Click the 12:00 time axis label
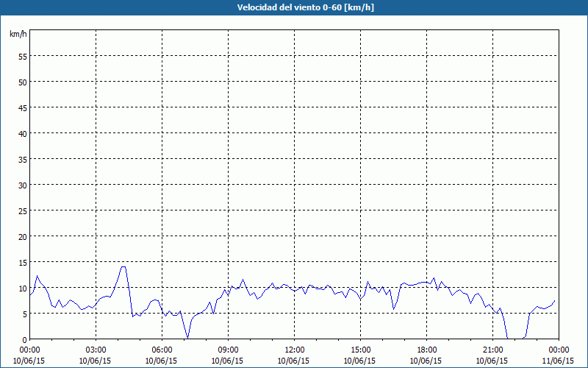This screenshot has width=588, height=368. (x=295, y=350)
